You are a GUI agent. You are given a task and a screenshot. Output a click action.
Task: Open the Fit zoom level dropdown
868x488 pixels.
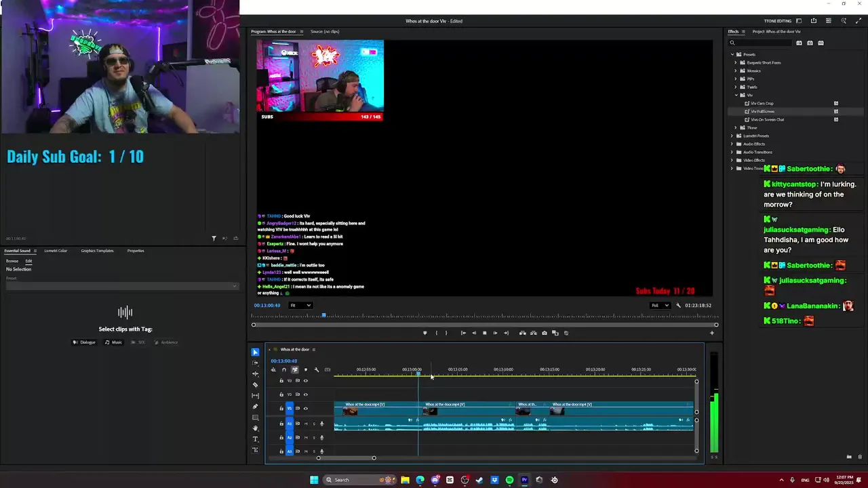click(300, 305)
